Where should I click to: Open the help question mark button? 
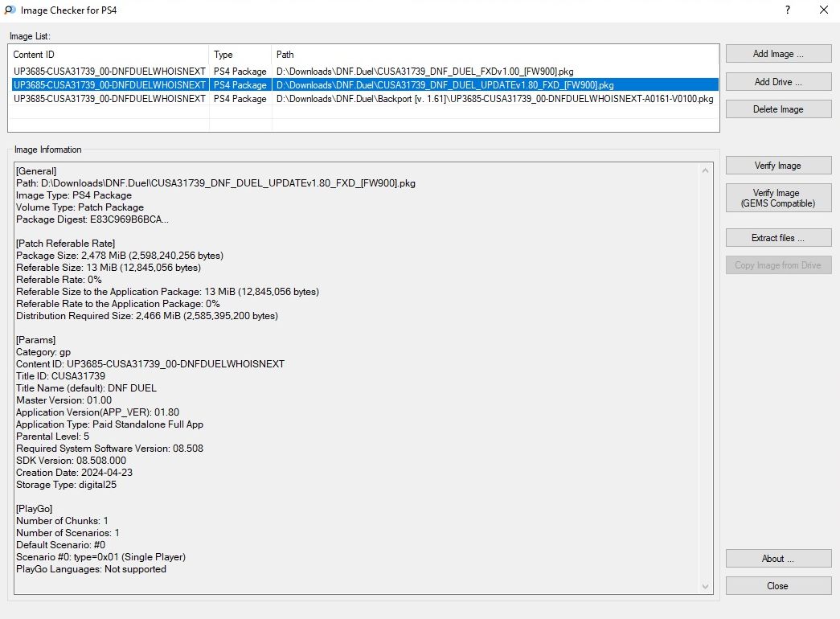788,10
